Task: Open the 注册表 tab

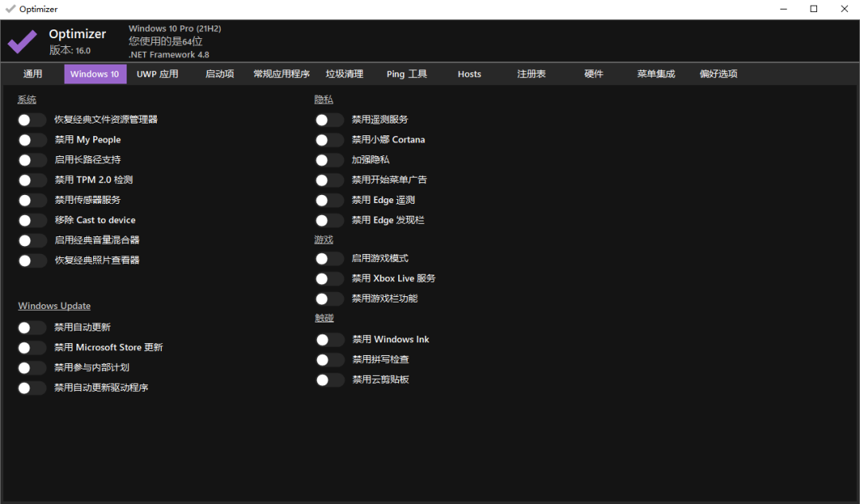Action: coord(531,74)
